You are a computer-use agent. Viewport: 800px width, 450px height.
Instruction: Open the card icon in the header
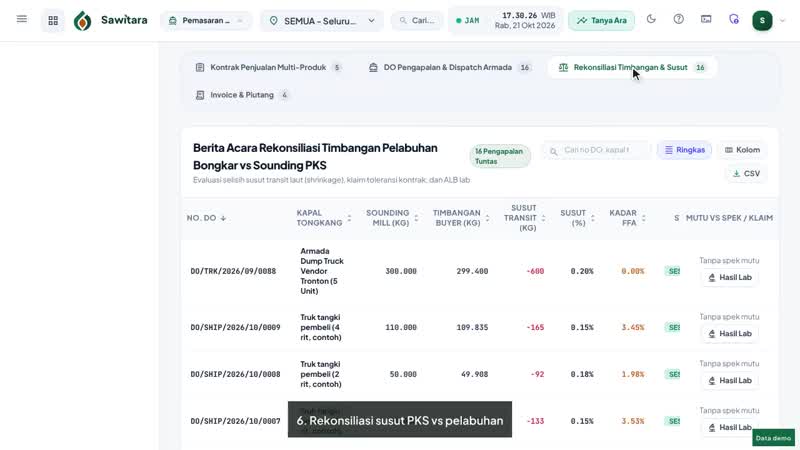[x=706, y=19]
